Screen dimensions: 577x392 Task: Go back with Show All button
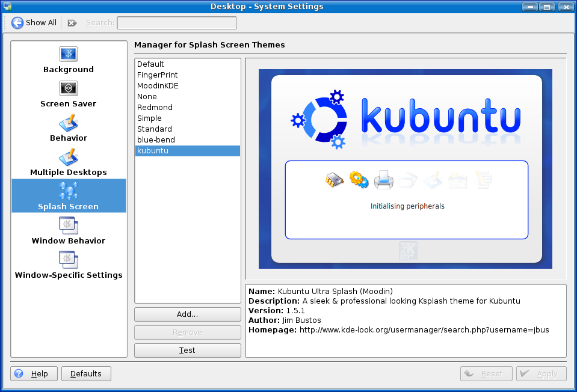34,23
